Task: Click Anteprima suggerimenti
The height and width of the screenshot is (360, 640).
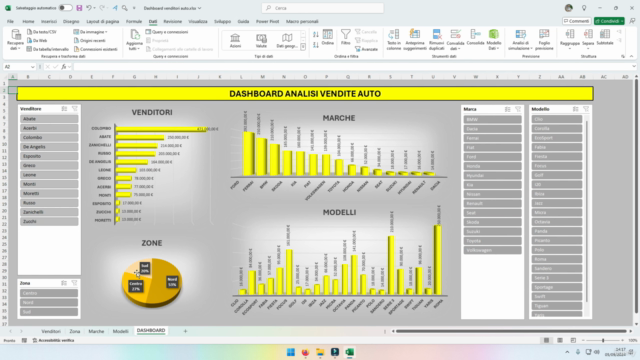Action: point(415,40)
